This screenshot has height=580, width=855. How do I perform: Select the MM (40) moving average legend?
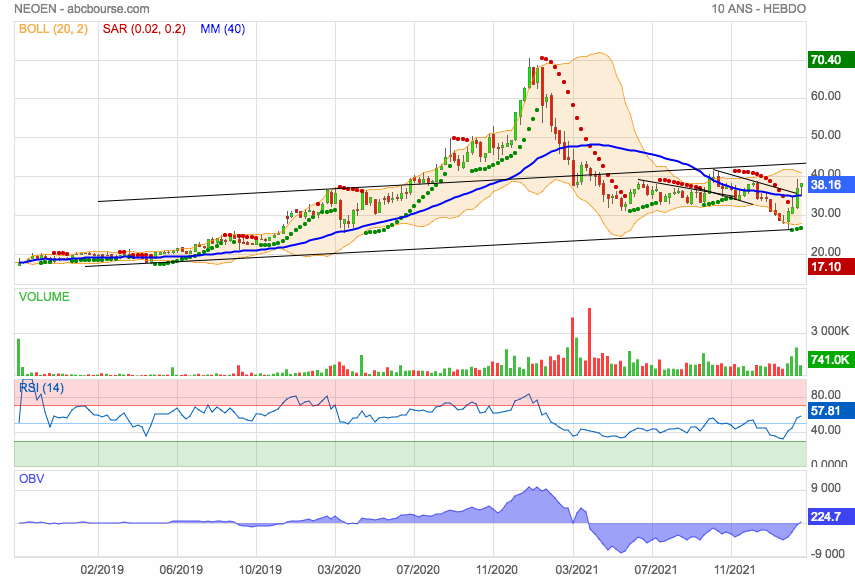[x=222, y=29]
